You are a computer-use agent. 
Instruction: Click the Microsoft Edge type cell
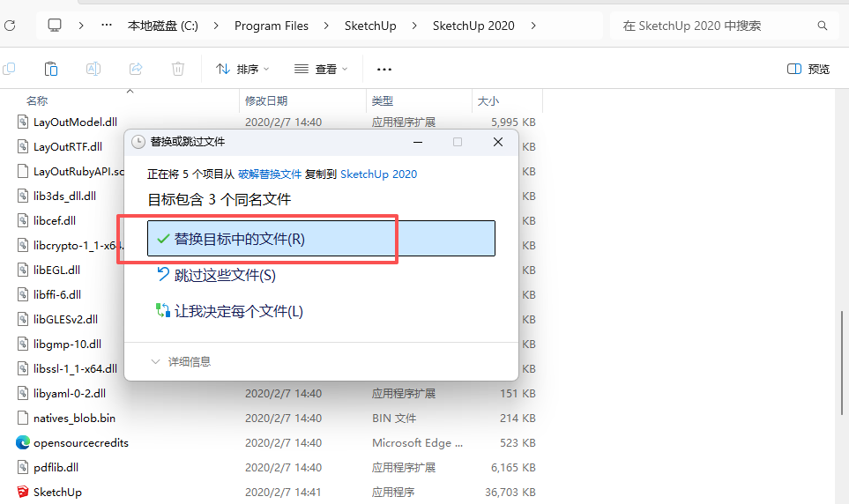[x=418, y=443]
